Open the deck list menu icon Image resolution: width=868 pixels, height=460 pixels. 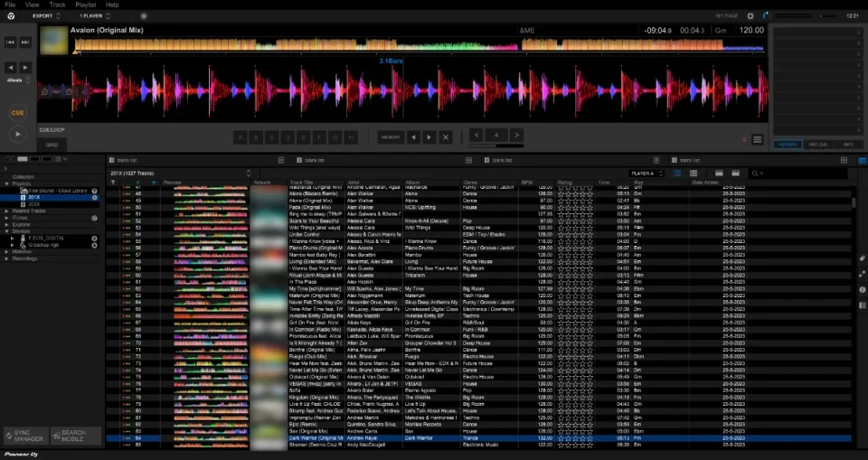(x=758, y=140)
